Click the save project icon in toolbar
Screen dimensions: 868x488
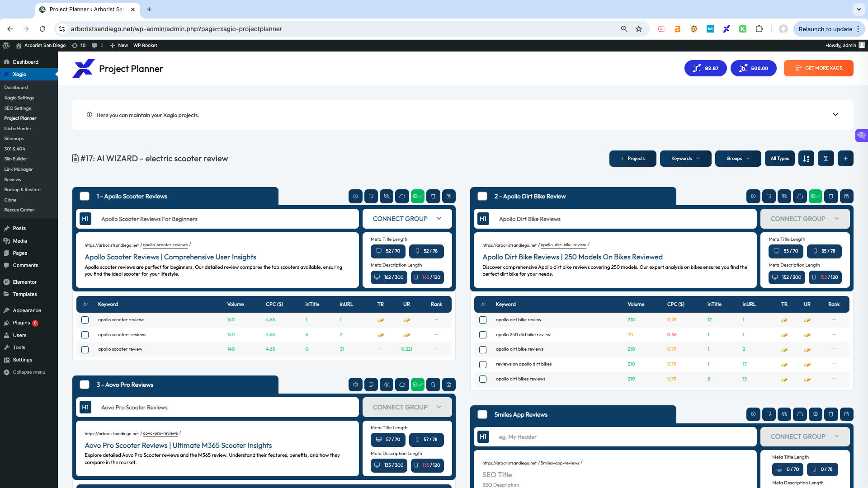tap(826, 159)
